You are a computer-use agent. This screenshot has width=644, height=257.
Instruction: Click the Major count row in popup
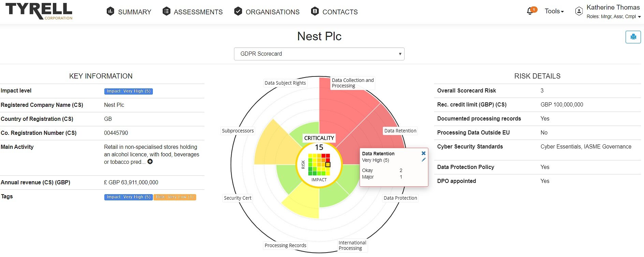tap(382, 177)
